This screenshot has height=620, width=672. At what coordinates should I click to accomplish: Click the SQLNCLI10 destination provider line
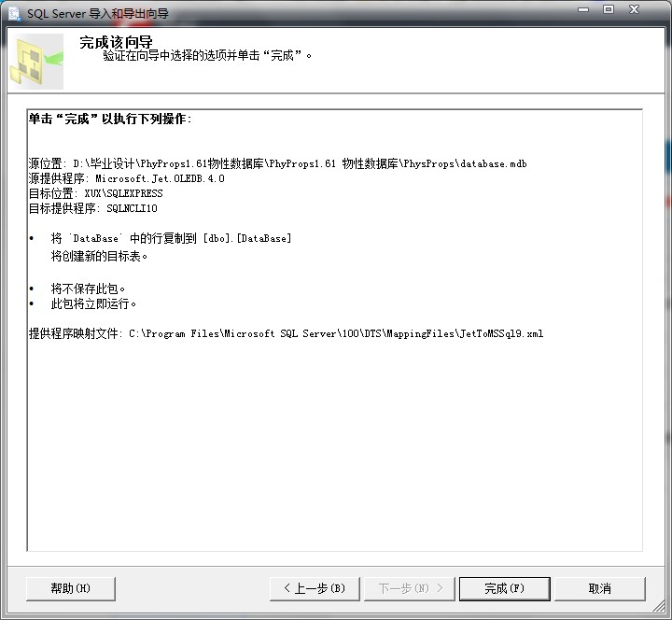pyautogui.click(x=93, y=208)
